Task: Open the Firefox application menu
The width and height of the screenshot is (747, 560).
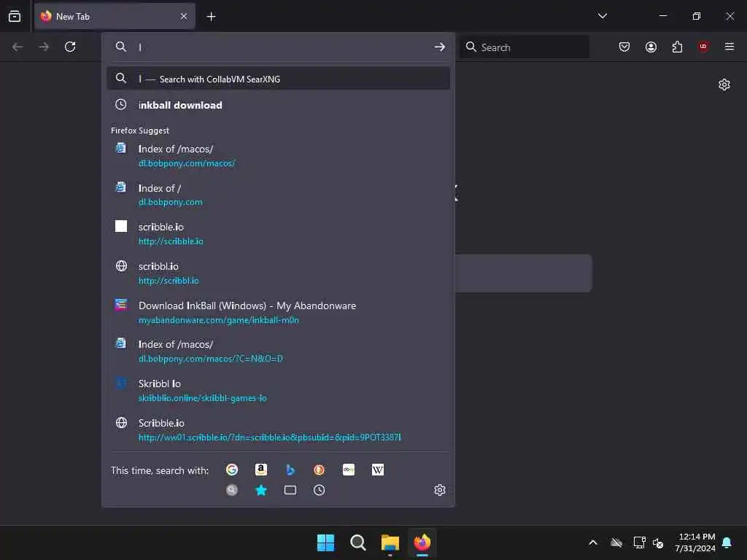Action: [x=729, y=47]
